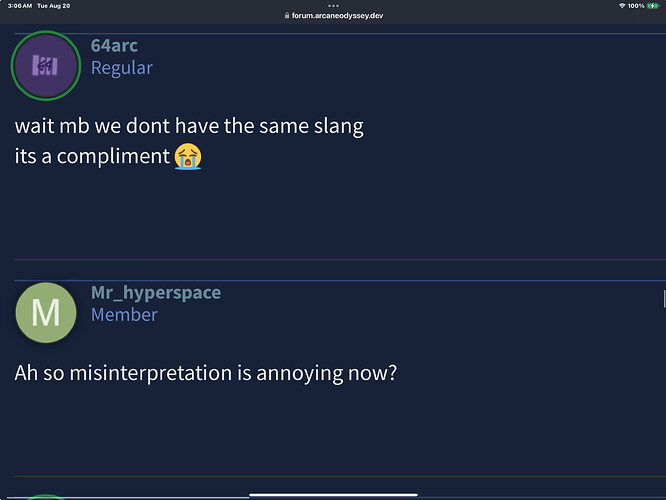Tap the 3:06 AM clock
Screen dimensions: 666x500
click(x=20, y=6)
